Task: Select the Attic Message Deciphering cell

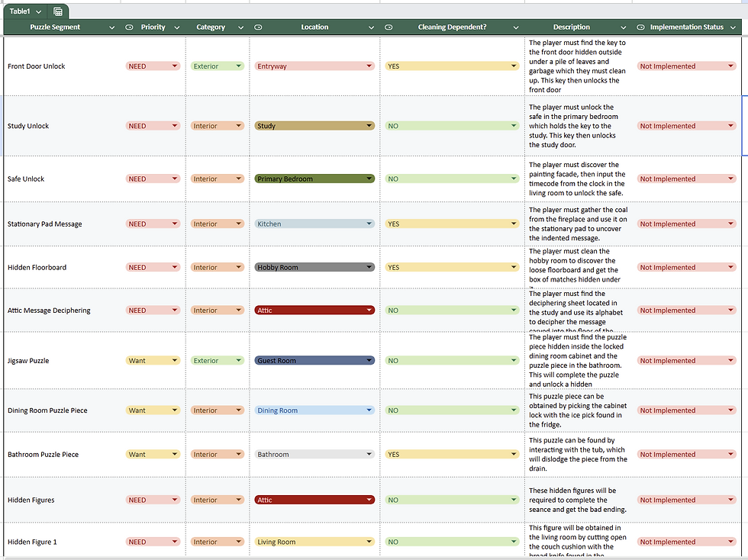Action: [x=63, y=311]
